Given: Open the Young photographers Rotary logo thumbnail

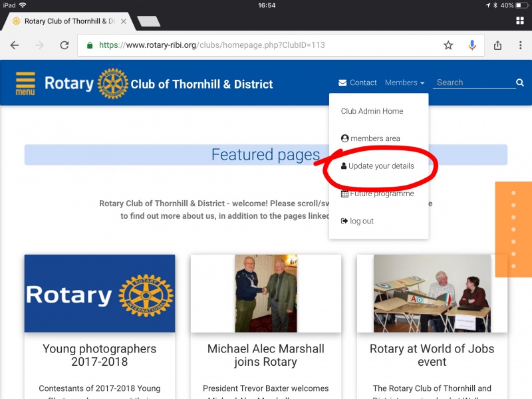Looking at the screenshot, I should pyautogui.click(x=100, y=293).
